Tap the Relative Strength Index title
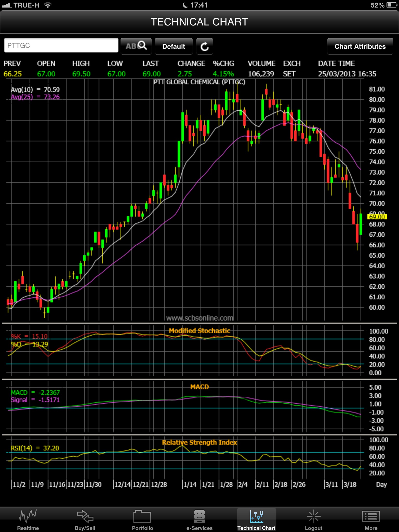 [x=199, y=442]
